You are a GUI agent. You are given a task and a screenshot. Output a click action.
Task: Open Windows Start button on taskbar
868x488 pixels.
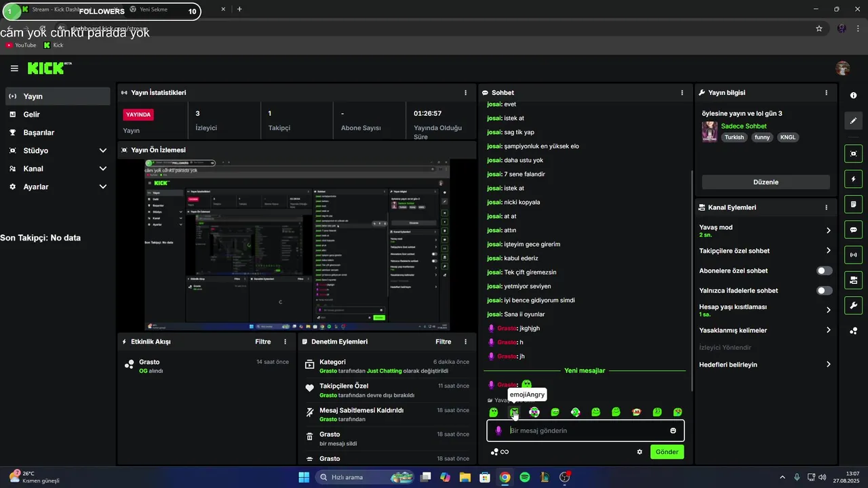click(x=304, y=477)
